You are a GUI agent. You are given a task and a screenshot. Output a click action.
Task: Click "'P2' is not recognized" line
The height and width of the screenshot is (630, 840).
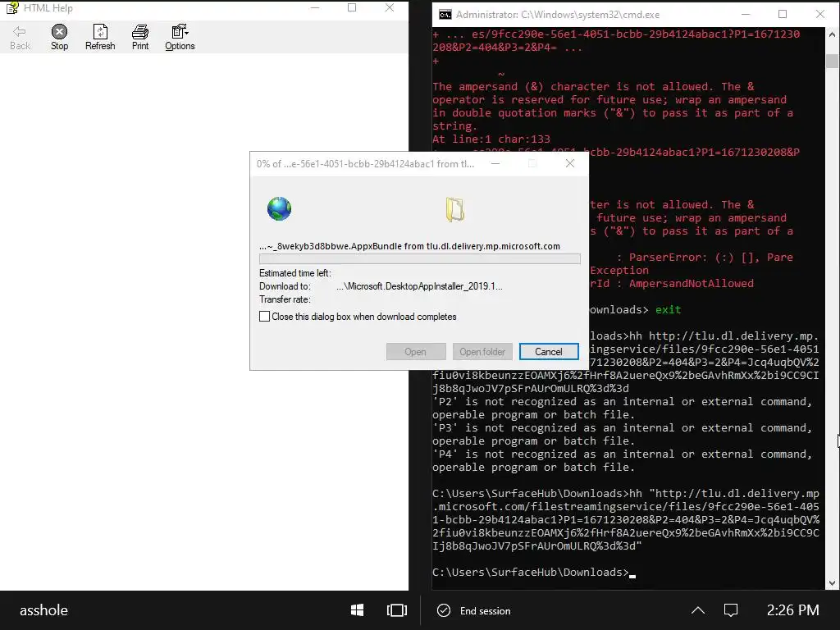622,402
